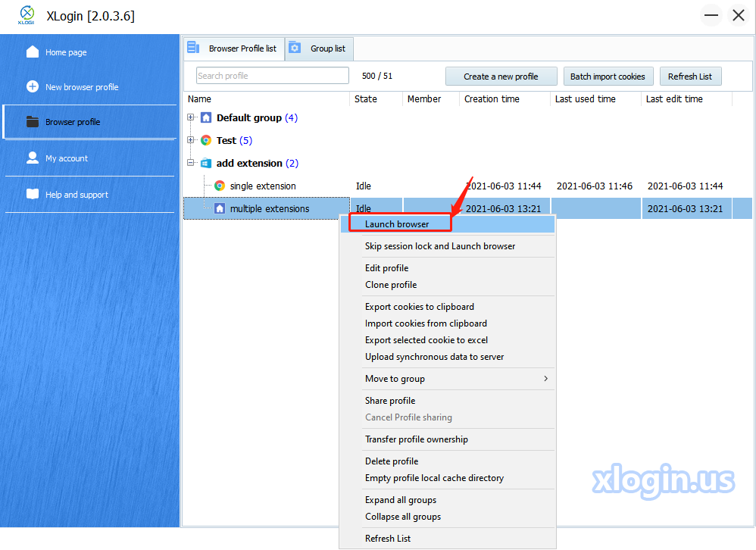Choose Delete profile menu entry
This screenshot has width=756, height=550.
(448, 461)
